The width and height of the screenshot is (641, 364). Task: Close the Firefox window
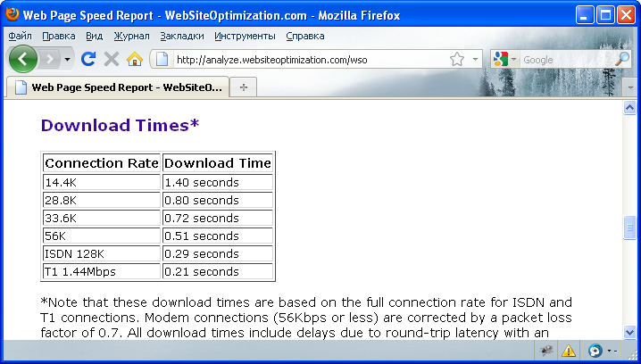coord(626,15)
